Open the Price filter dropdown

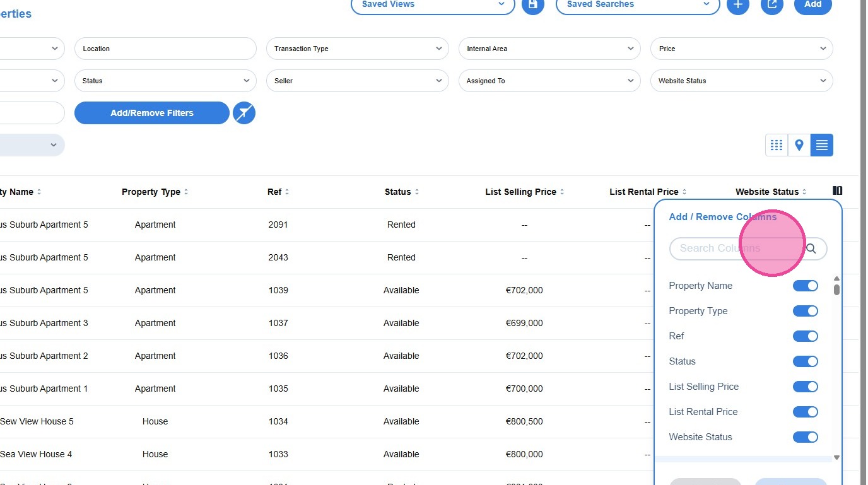(x=742, y=49)
